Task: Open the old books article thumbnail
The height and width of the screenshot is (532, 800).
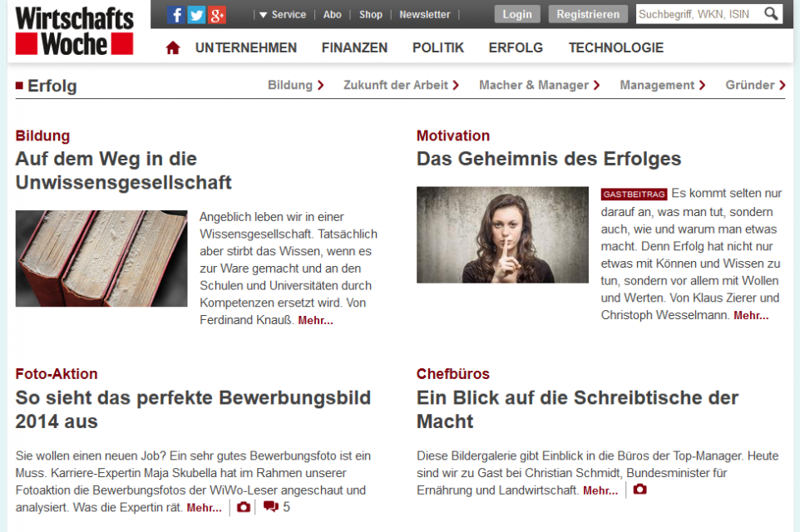Action: pos(101,259)
